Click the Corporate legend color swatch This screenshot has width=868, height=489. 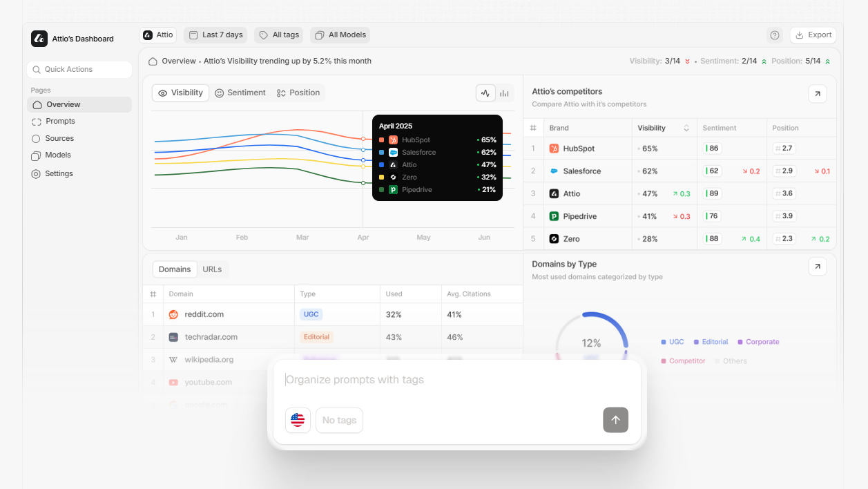click(740, 342)
